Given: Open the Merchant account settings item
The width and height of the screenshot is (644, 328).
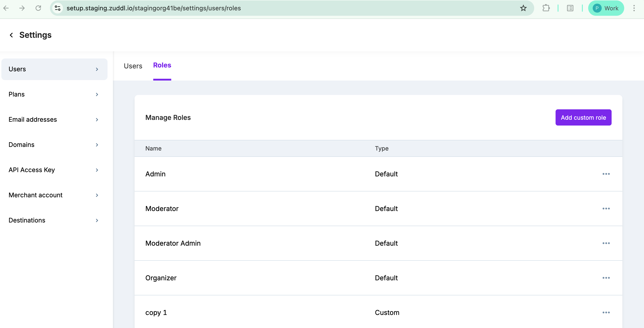Looking at the screenshot, I should click(54, 195).
